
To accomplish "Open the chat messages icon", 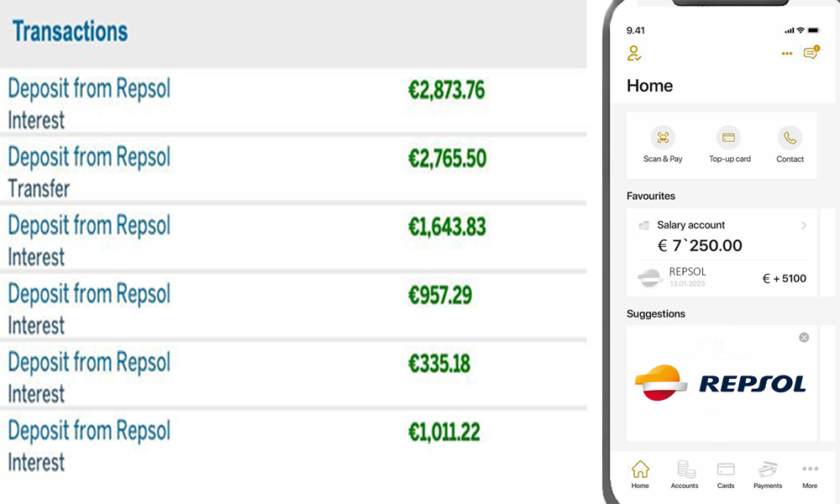I will (x=810, y=54).
